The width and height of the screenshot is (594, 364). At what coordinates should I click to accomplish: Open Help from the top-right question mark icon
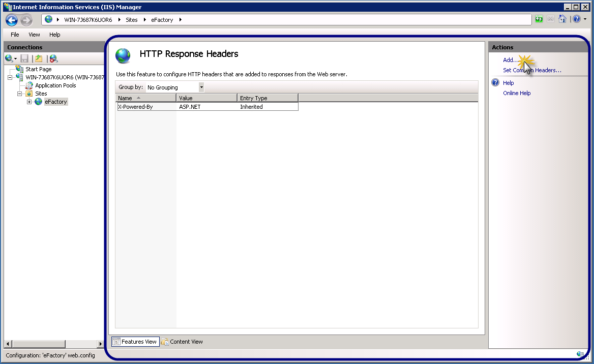point(577,19)
